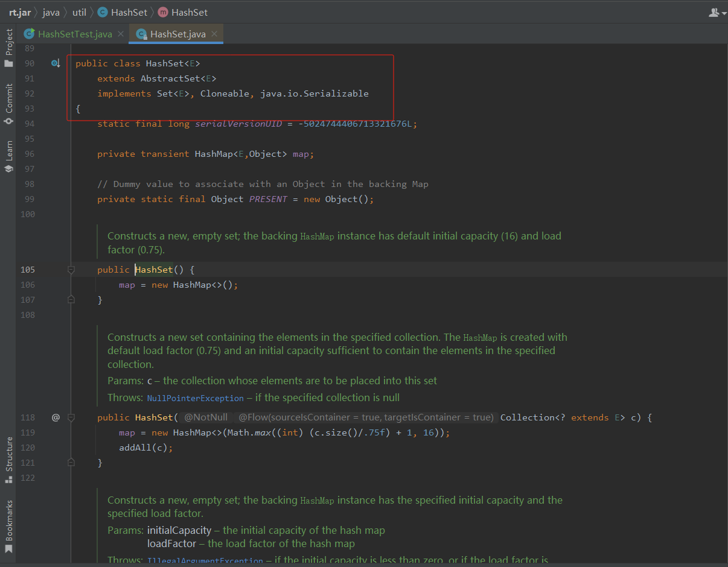Click java.io.Serializable in the class declaration
The image size is (728, 567).
(x=315, y=93)
